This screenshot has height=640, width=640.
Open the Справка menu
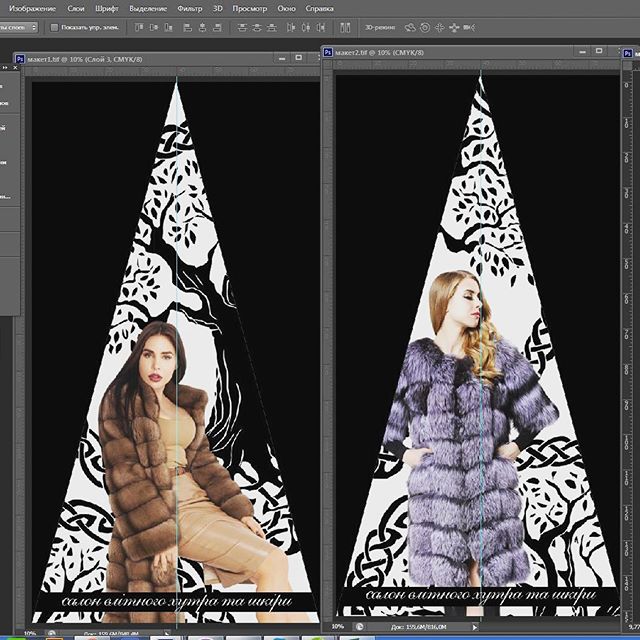(320, 9)
